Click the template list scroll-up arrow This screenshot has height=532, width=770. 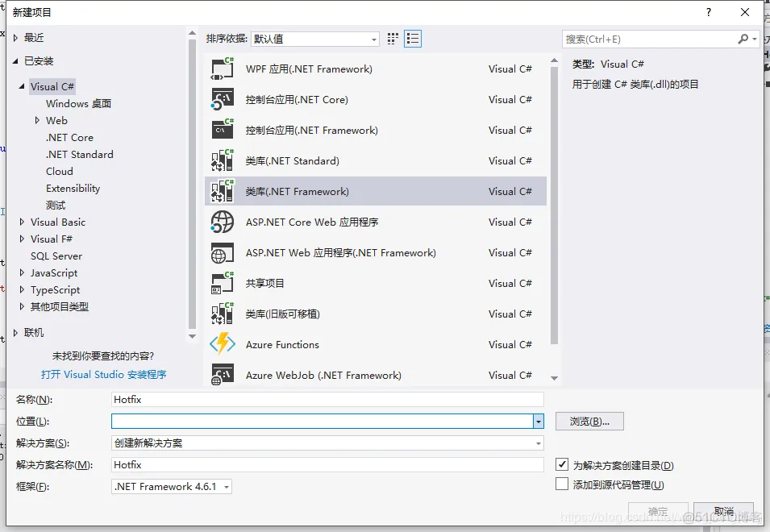pos(555,60)
